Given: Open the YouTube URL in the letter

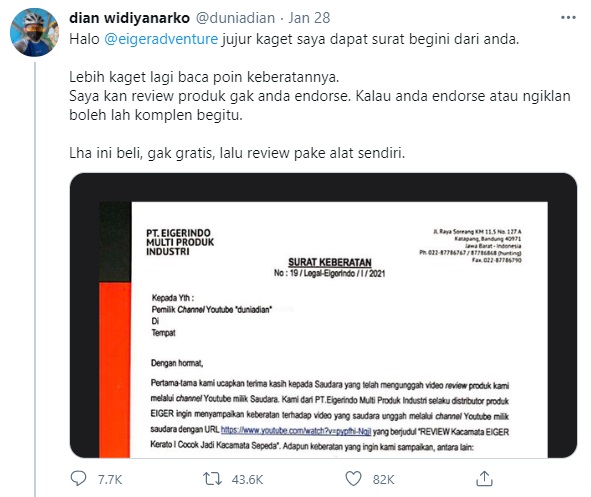Looking at the screenshot, I should (296, 430).
